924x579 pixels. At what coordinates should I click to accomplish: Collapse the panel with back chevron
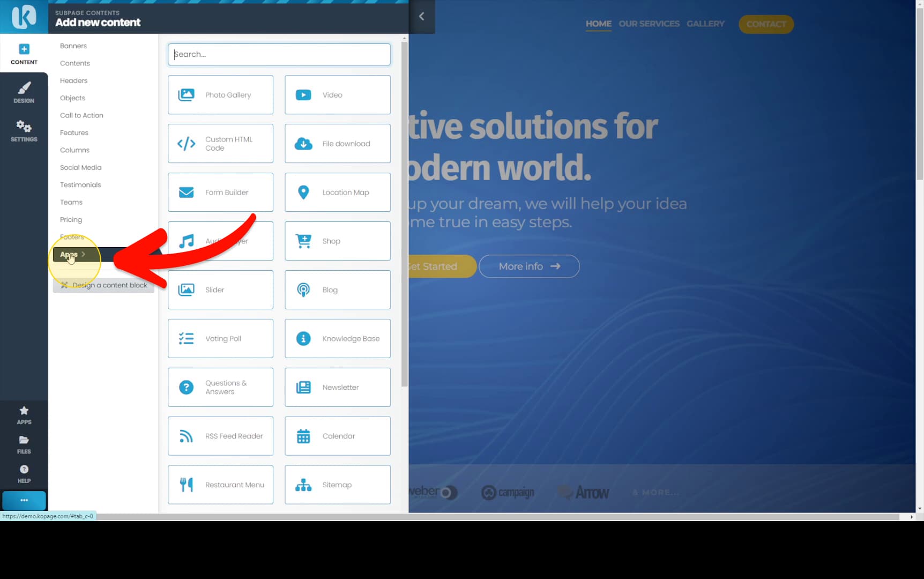pos(421,17)
